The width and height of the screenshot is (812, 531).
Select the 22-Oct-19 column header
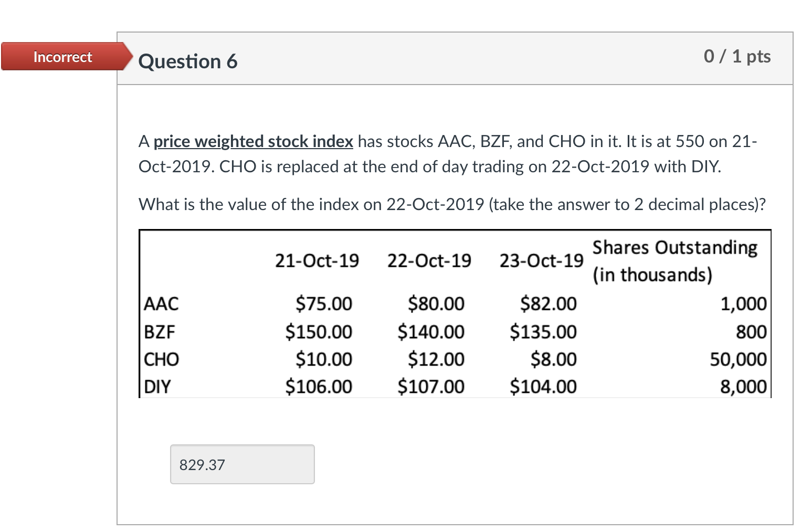click(430, 260)
